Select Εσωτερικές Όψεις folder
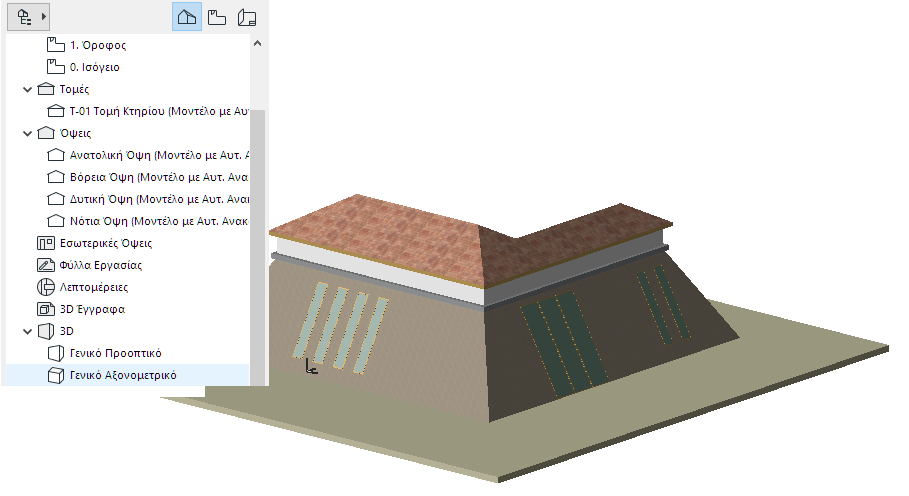This screenshot has height=496, width=909. coord(106,243)
